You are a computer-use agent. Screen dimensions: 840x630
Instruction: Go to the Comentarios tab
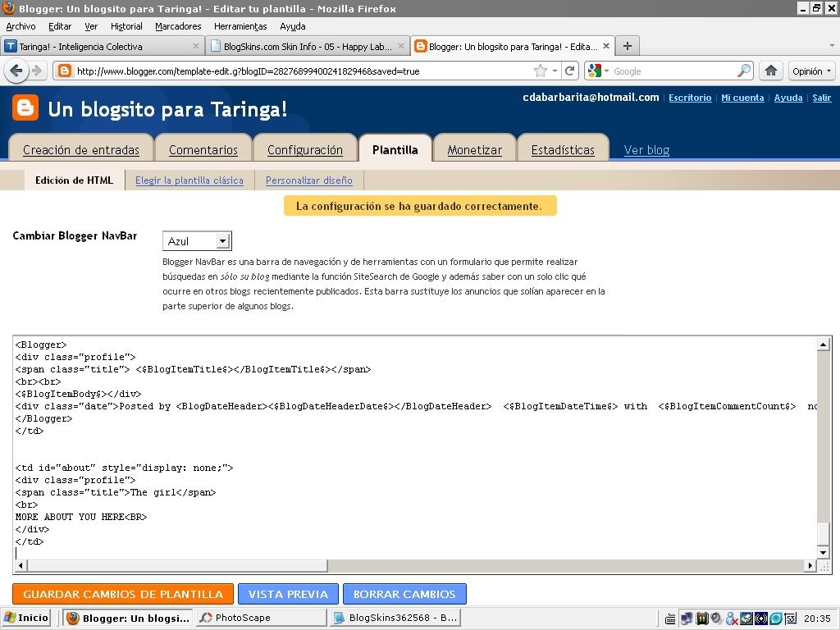pos(203,149)
